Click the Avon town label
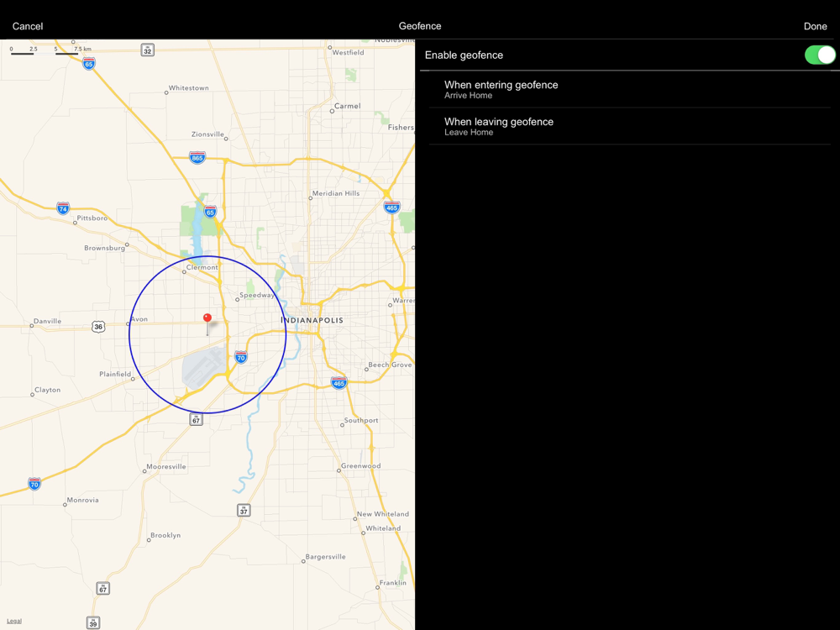The image size is (840, 630). pyautogui.click(x=139, y=318)
